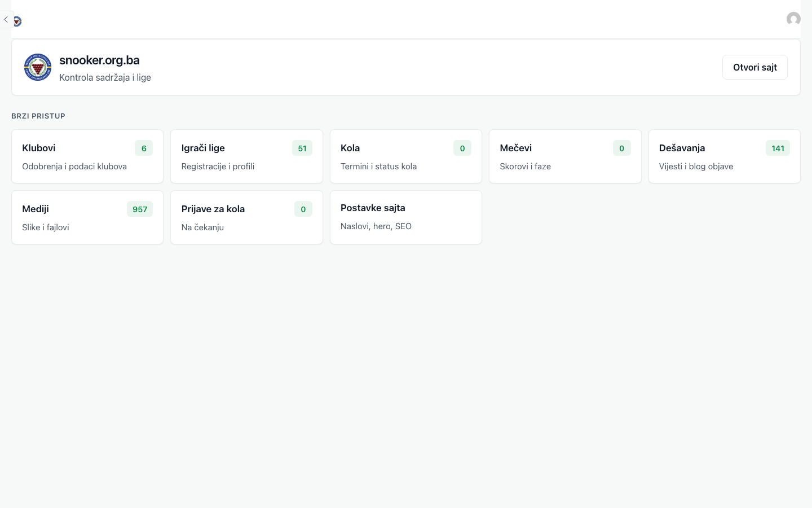Open the user avatar profile menu

793,19
